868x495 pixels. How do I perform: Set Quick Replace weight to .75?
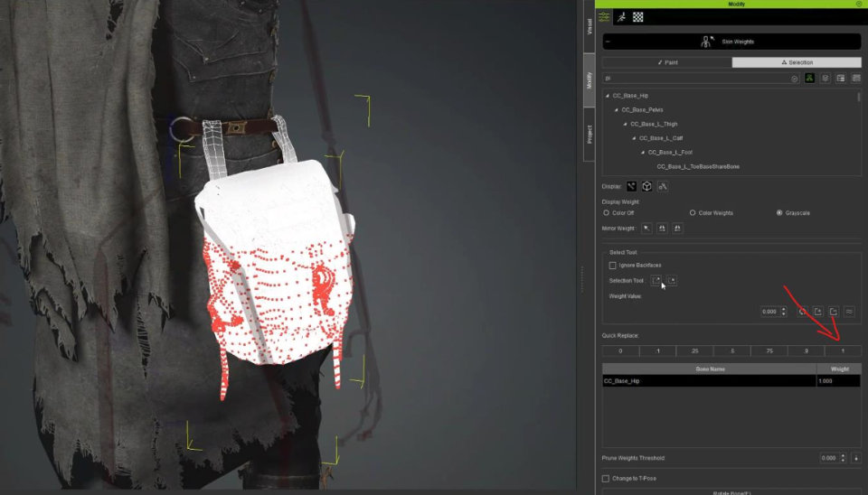(x=769, y=351)
